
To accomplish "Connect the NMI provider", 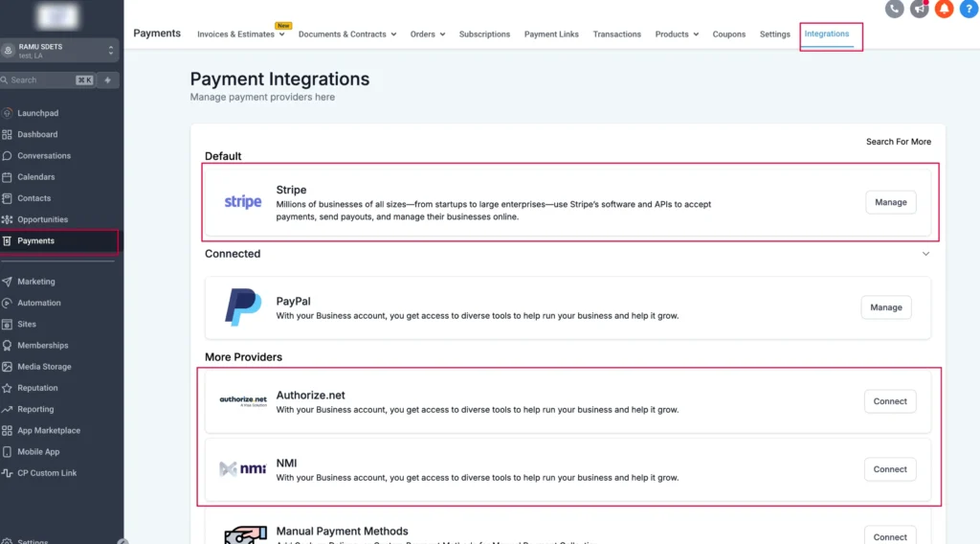I will (890, 469).
